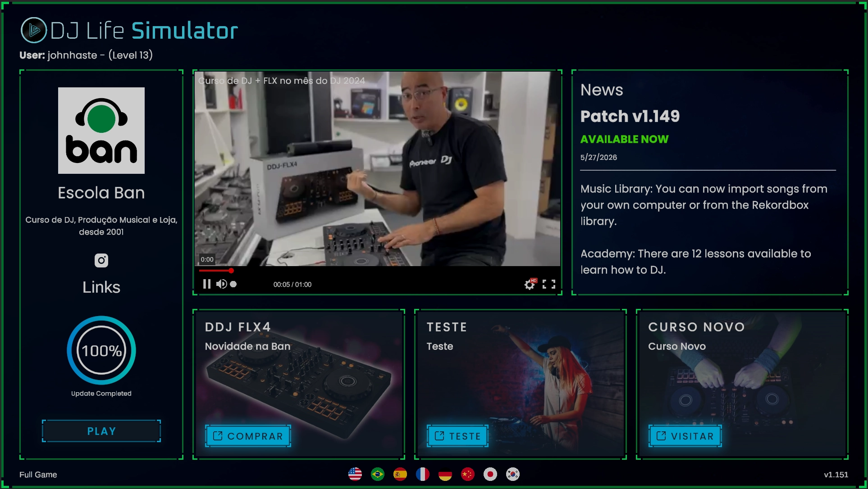Select Portuguese with the Brazil flag
This screenshot has width=868, height=489.
378,474
